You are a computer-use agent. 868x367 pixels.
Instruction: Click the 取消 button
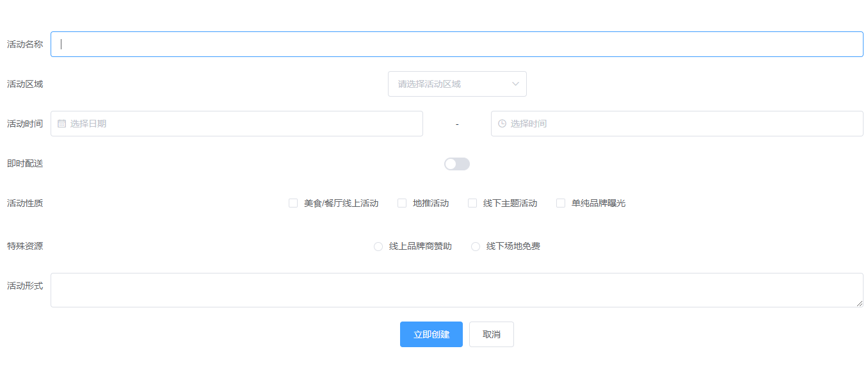pos(492,334)
